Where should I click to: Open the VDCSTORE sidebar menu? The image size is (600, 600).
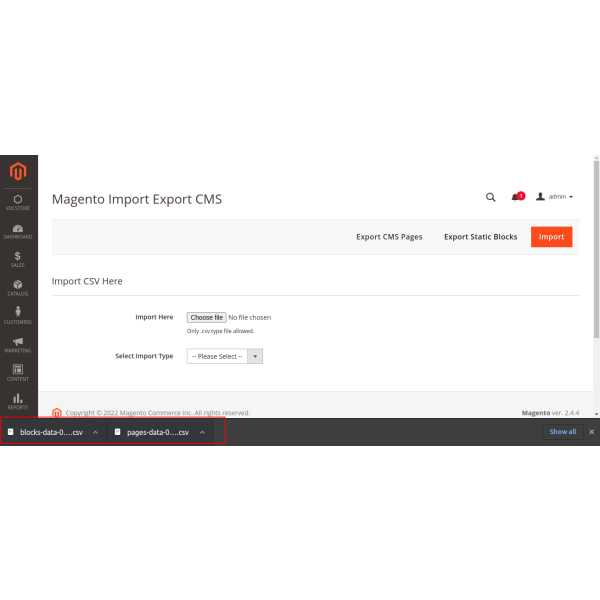(x=18, y=202)
